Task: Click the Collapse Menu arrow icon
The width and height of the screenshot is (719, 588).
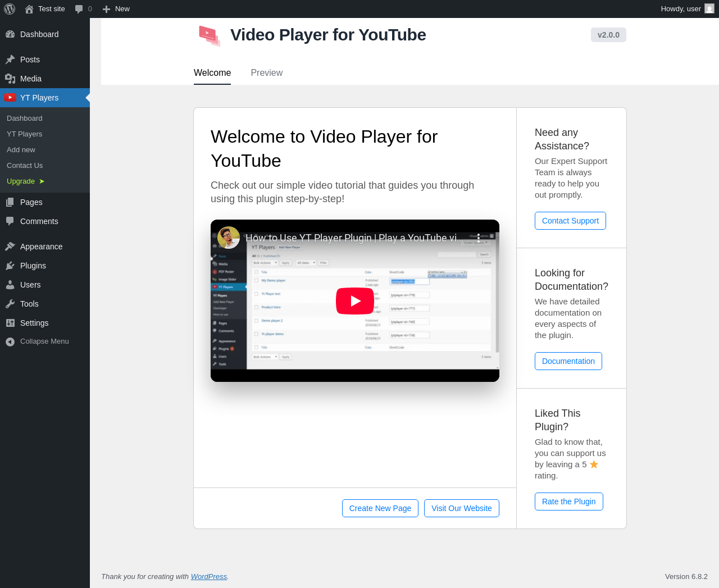Action: (x=10, y=341)
